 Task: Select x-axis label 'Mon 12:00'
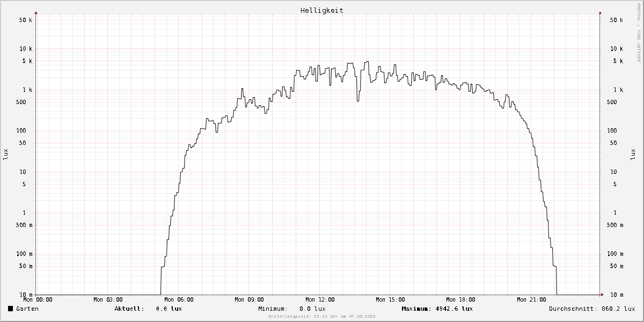tap(320, 299)
